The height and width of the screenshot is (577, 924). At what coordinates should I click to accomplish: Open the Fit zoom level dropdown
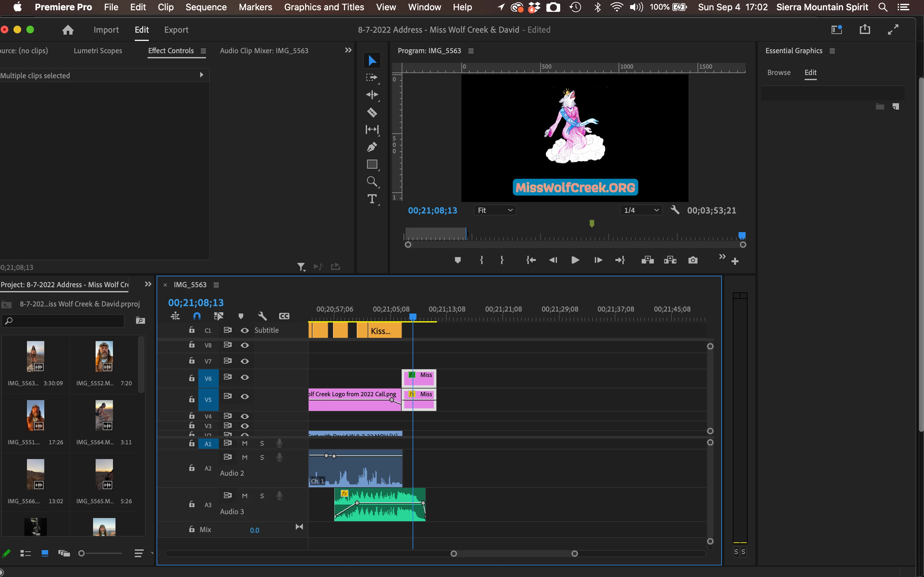coord(495,210)
